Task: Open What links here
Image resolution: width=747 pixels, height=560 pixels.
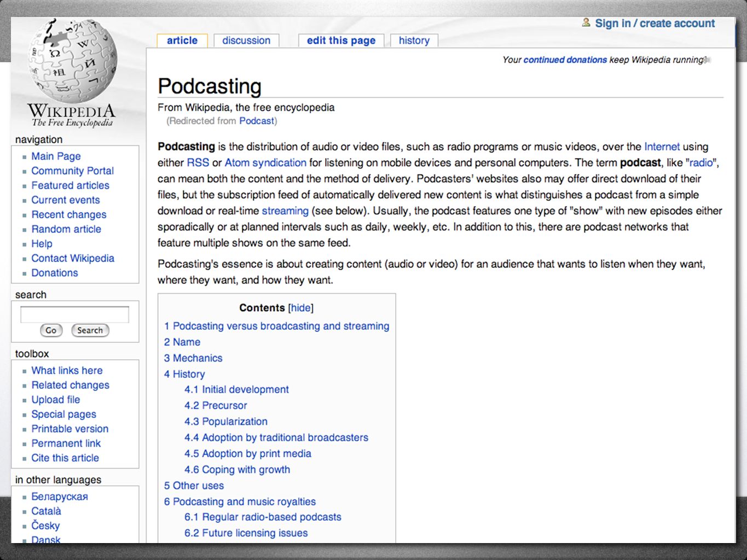Action: tap(67, 371)
